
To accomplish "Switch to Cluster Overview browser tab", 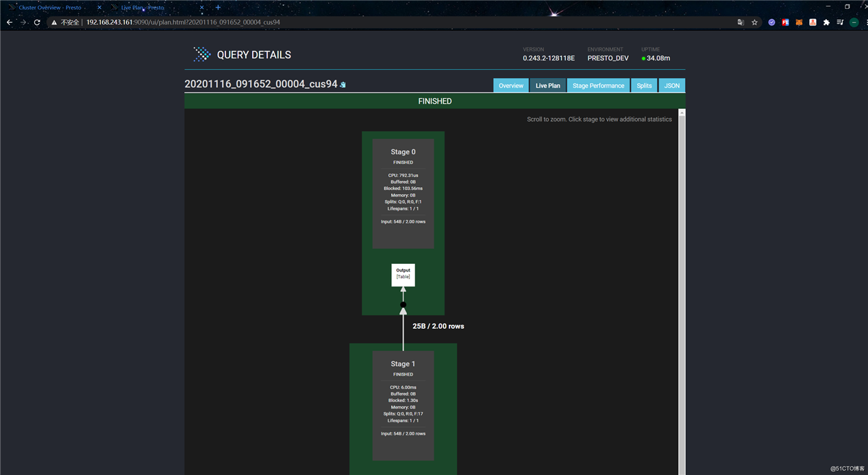I will (50, 8).
